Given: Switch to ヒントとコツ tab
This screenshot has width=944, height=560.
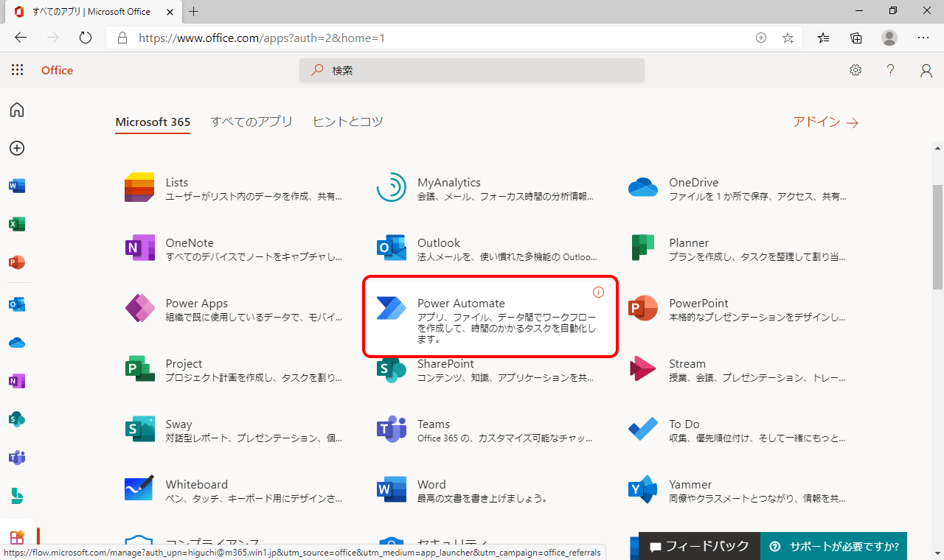Looking at the screenshot, I should [x=348, y=122].
